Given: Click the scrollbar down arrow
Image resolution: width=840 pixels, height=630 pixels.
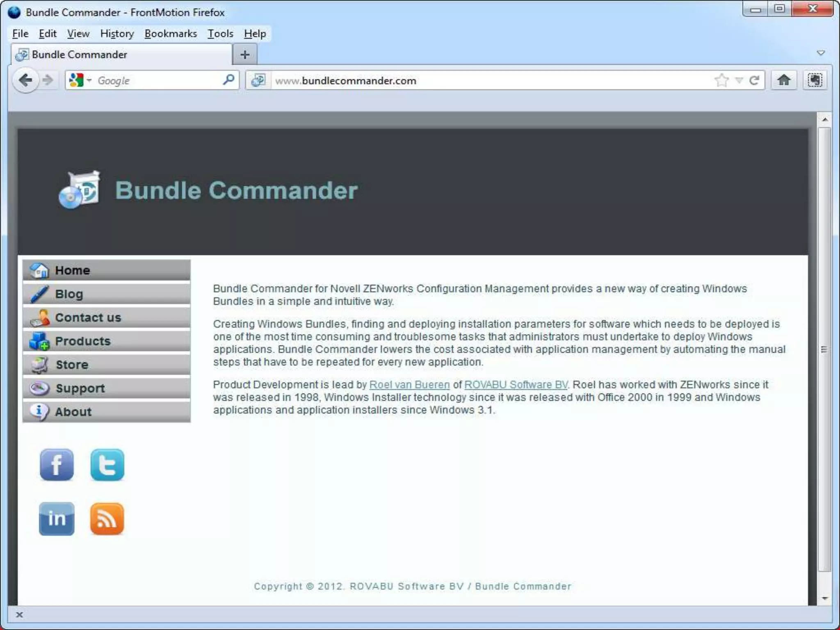Looking at the screenshot, I should click(824, 598).
